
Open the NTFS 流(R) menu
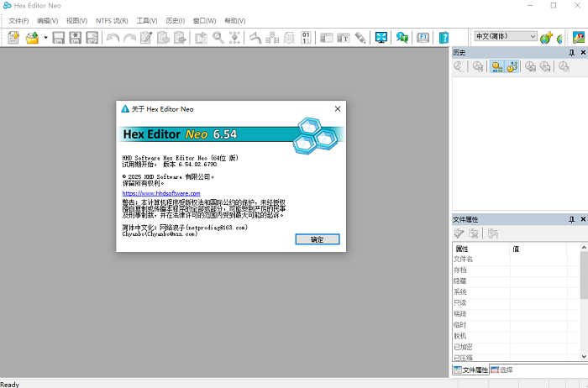(x=111, y=20)
